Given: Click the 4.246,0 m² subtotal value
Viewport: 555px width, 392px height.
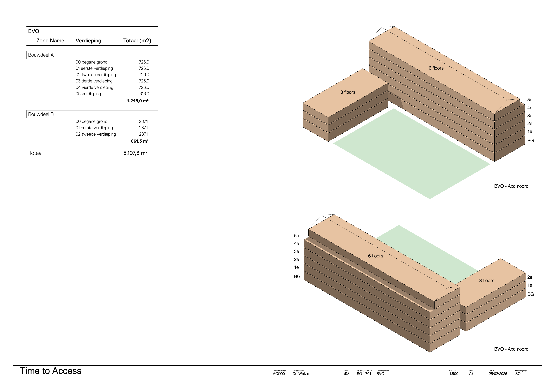Looking at the screenshot, I should click(x=137, y=101).
